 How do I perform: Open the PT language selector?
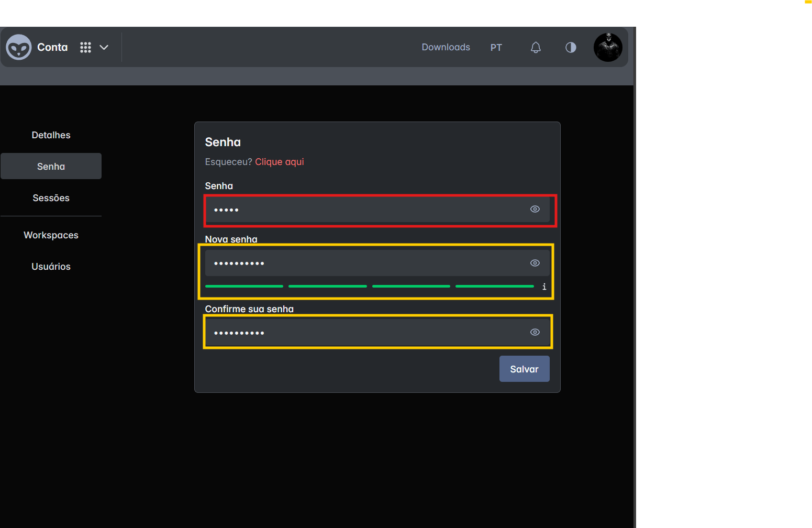pyautogui.click(x=496, y=48)
